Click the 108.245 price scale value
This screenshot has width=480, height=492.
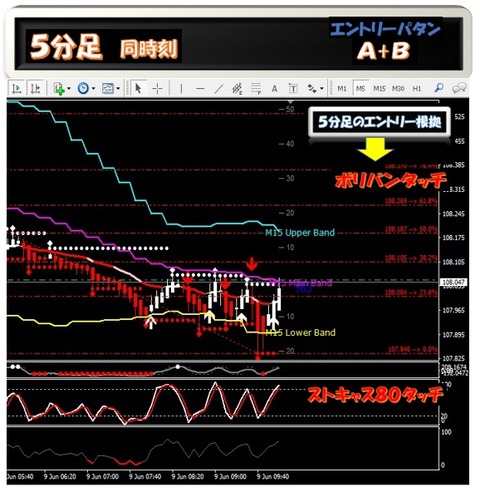[x=453, y=214]
